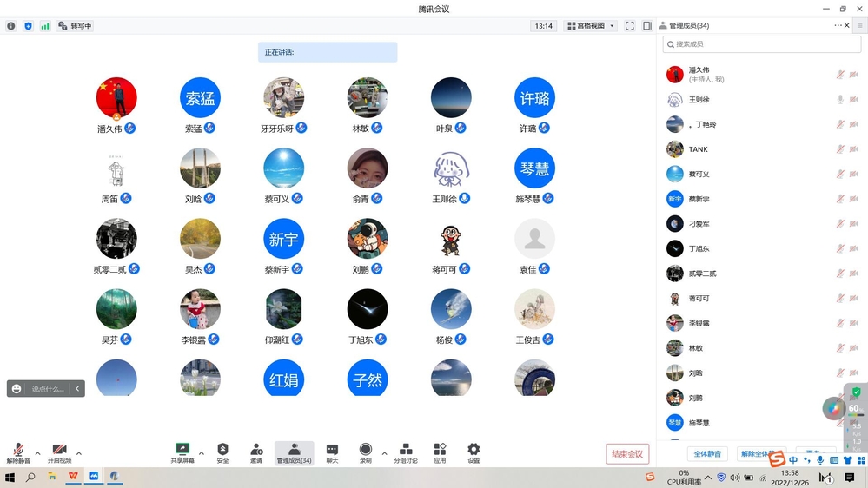Viewport: 868px width, 488px height.
Task: Open the Apps (应用) icon
Action: click(440, 452)
